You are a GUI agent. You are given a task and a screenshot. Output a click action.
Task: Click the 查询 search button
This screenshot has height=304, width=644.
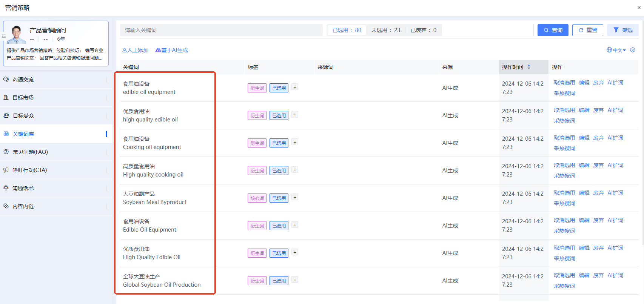(x=553, y=30)
